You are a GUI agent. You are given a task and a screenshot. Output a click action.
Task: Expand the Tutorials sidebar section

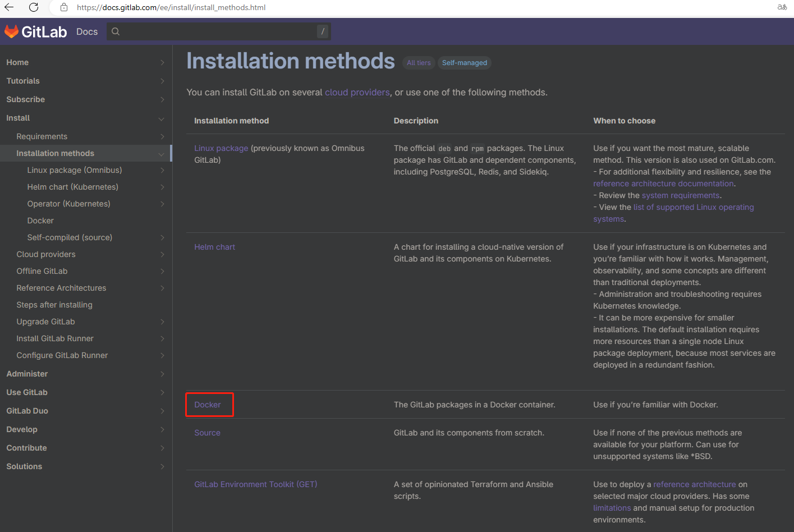[162, 81]
